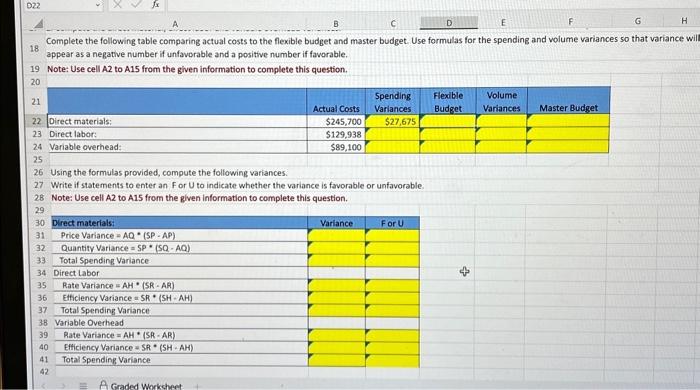Click the Spending Variances header cell
This screenshot has height=390, width=700.
point(392,102)
